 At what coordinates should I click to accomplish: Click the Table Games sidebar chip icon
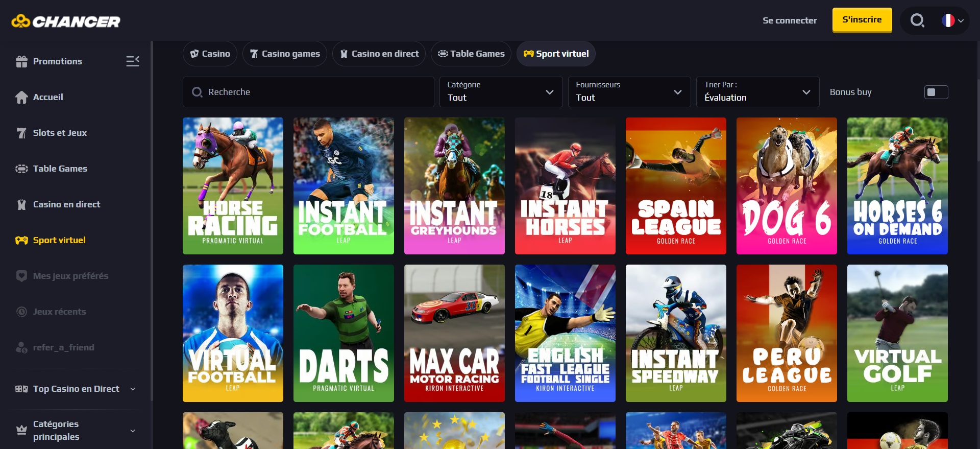(x=21, y=169)
